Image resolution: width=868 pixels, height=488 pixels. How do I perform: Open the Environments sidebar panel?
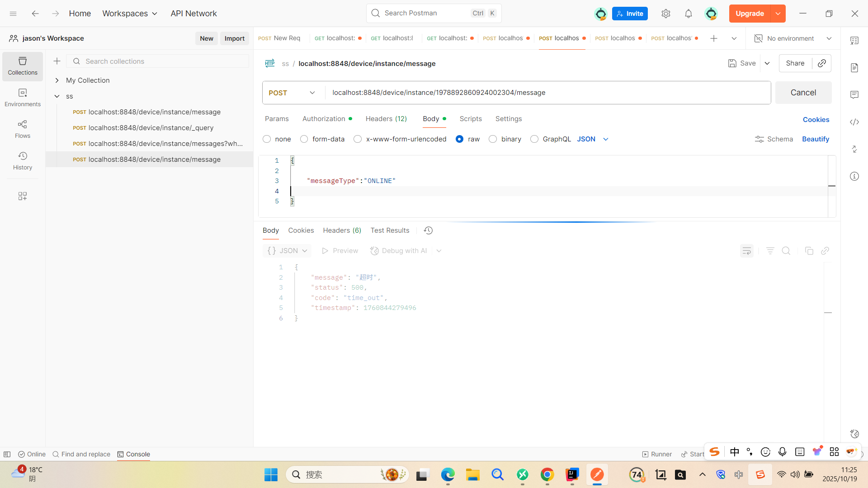(x=23, y=97)
